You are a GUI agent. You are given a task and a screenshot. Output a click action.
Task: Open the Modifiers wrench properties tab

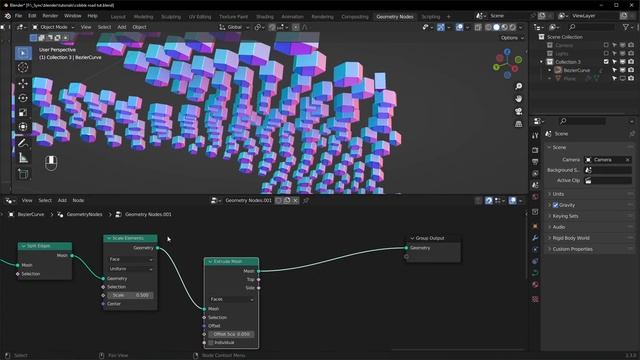click(x=535, y=238)
